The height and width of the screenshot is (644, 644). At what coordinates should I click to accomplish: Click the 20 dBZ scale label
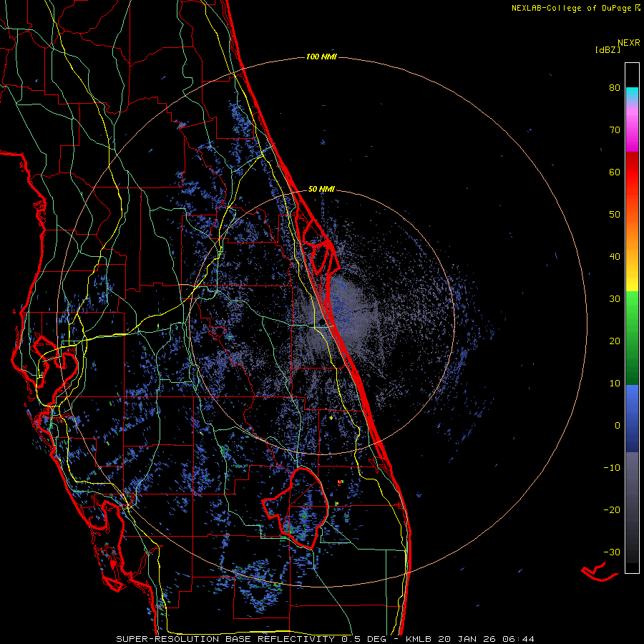pos(615,341)
